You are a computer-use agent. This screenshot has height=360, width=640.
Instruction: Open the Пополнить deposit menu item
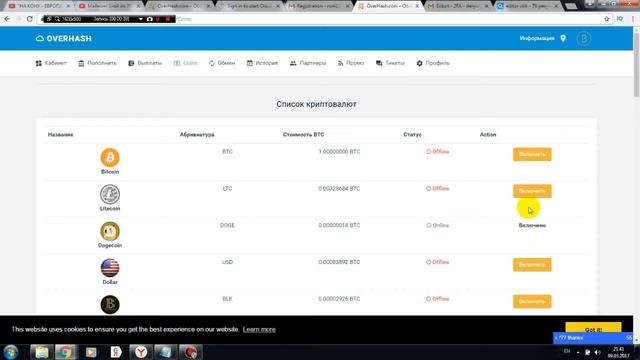pos(97,63)
